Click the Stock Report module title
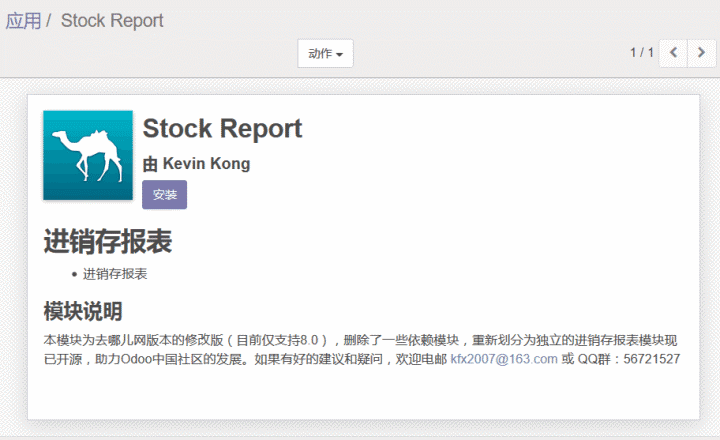The image size is (720, 440). point(222,128)
